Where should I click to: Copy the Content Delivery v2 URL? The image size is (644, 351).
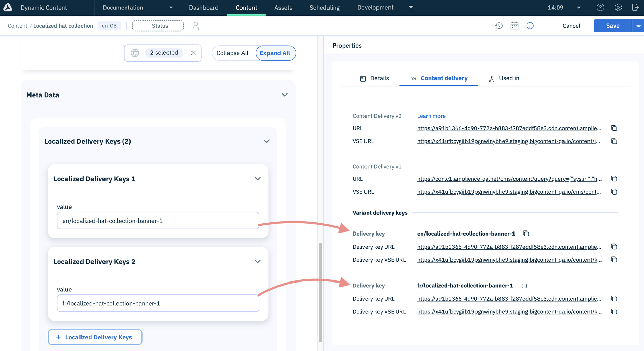614,128
